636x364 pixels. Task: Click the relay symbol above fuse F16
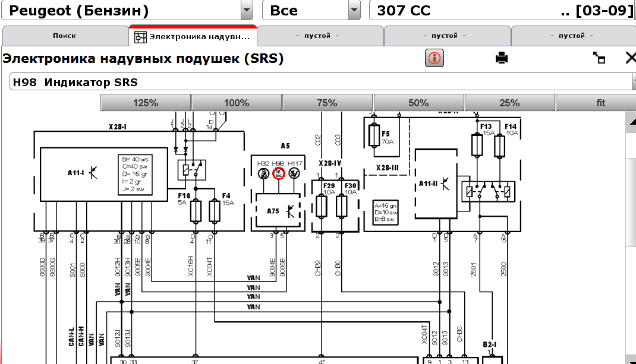tap(192, 170)
